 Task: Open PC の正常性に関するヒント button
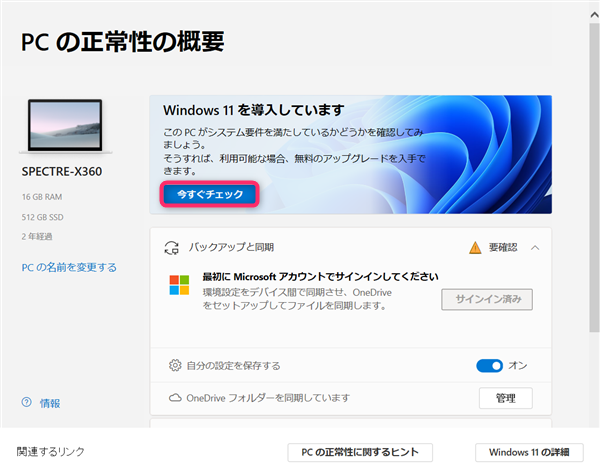(360, 452)
